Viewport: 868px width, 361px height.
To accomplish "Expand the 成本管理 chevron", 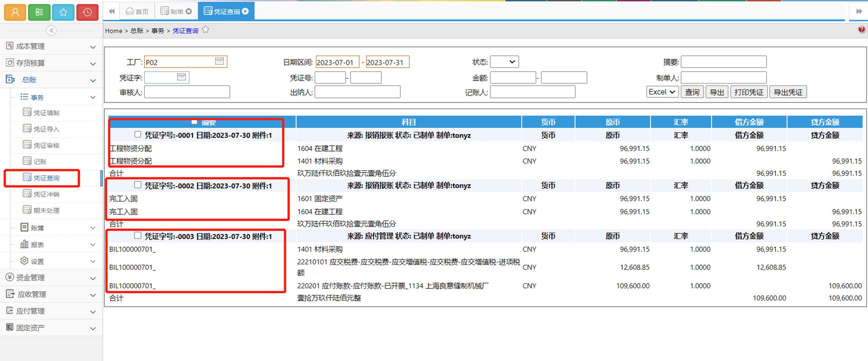I will (x=93, y=47).
